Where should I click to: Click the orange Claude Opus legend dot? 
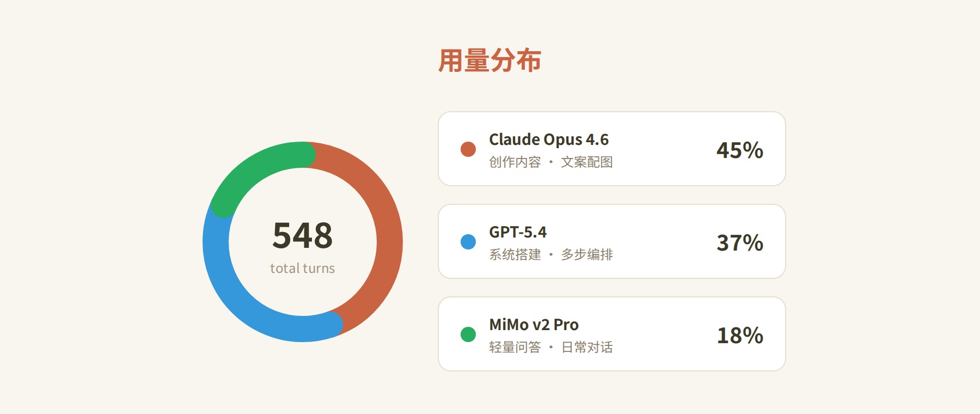(x=468, y=149)
